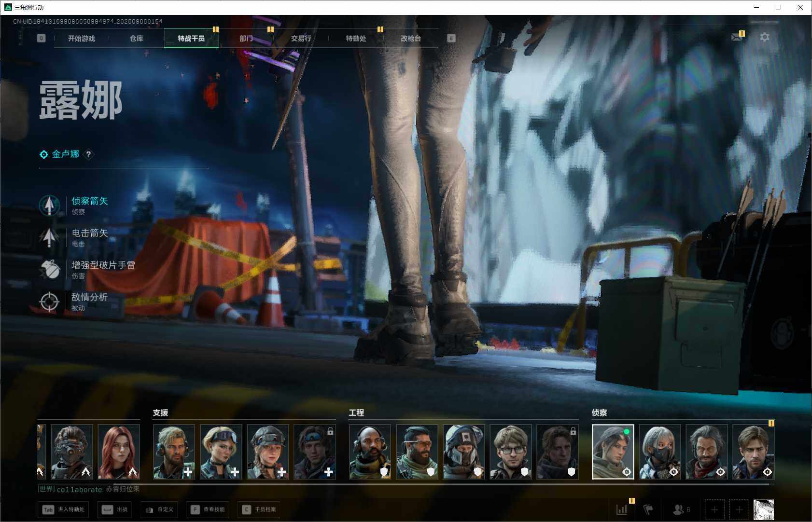Click the operator title 露娜
This screenshot has width=812, height=522.
[x=81, y=100]
